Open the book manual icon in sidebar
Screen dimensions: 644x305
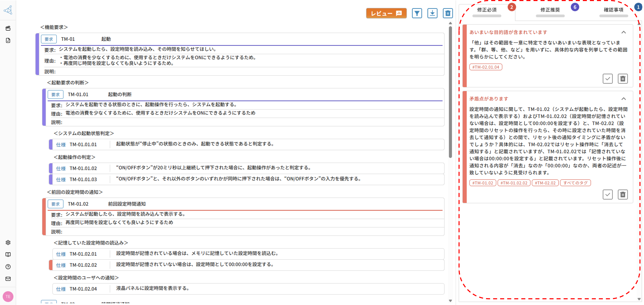tap(8, 254)
